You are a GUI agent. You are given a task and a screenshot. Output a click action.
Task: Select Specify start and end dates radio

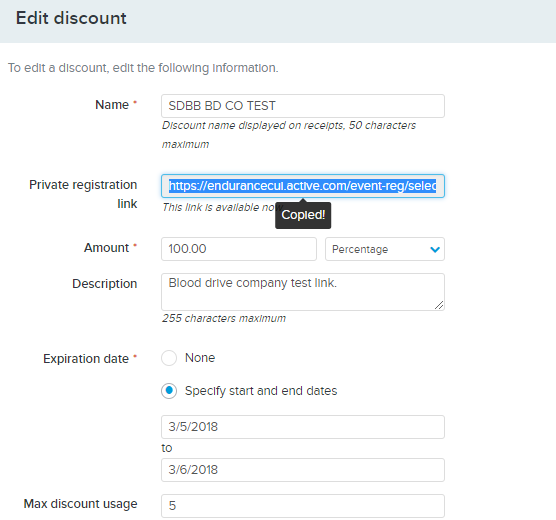(x=169, y=391)
